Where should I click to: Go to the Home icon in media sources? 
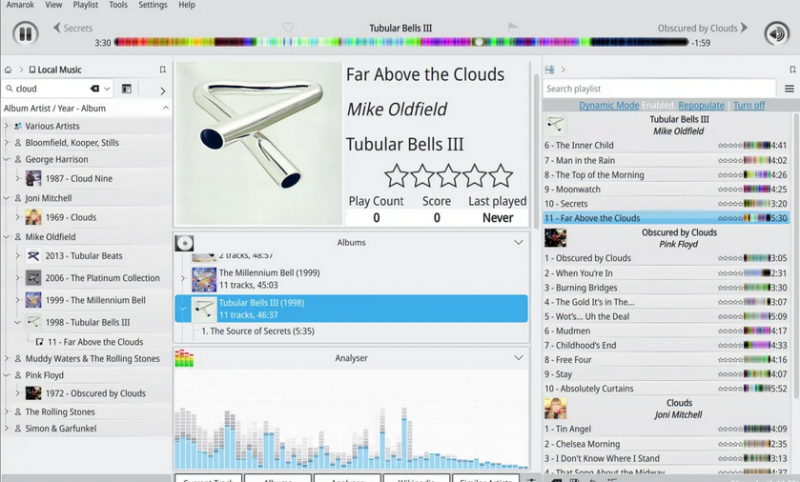click(8, 70)
